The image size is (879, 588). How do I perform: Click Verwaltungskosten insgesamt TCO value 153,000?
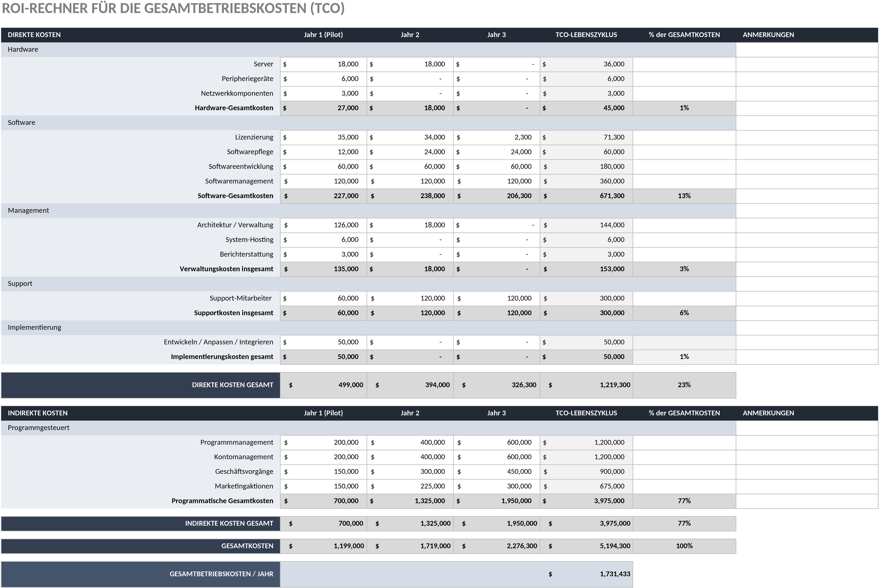pos(586,269)
